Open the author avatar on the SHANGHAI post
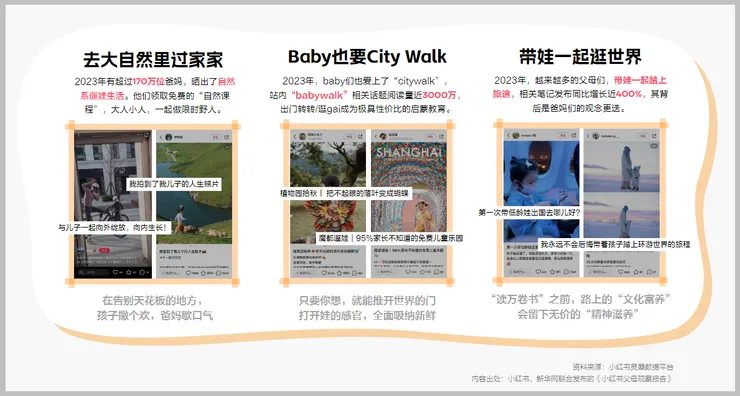 (383, 136)
